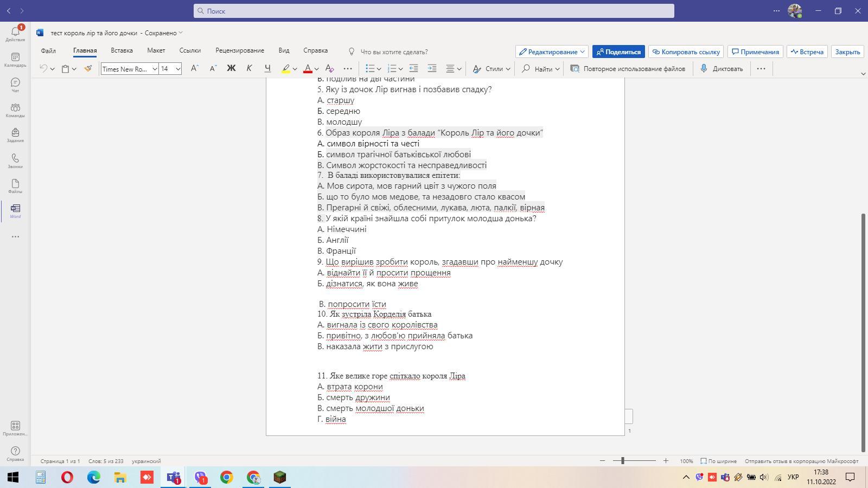Viewport: 868px width, 488px height.
Task: Toggle Bold (Ж) formatting
Action: [x=231, y=68]
